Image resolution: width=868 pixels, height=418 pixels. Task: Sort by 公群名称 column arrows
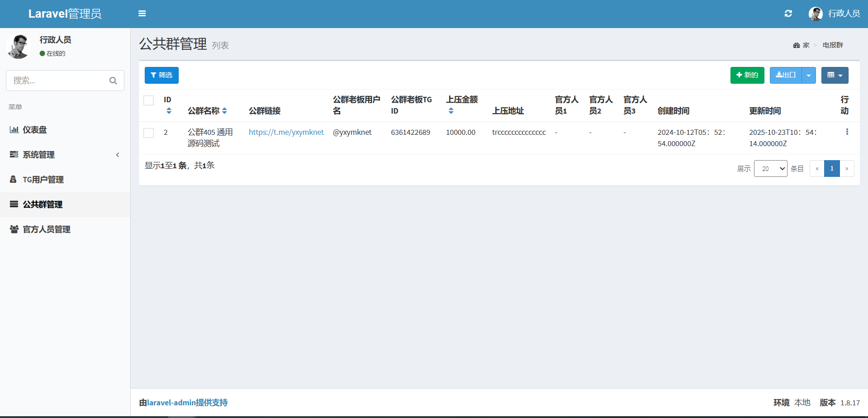[x=224, y=111]
